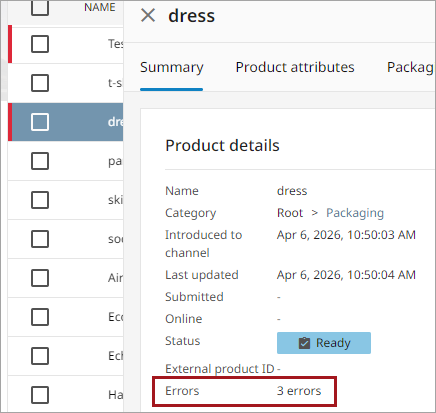Open the partially visible Packag tab
436x413 pixels.
click(x=411, y=67)
